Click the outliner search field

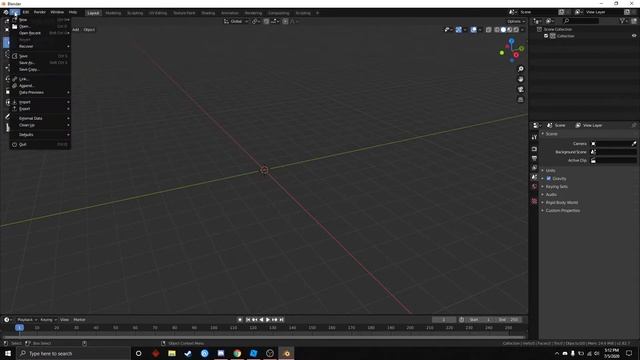click(581, 21)
